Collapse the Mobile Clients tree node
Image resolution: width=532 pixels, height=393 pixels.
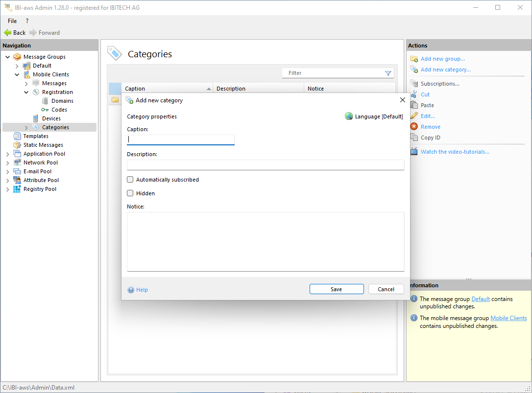click(17, 75)
